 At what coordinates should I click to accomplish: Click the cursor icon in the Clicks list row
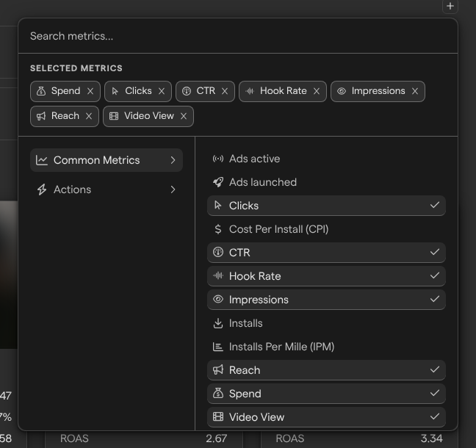coord(217,206)
